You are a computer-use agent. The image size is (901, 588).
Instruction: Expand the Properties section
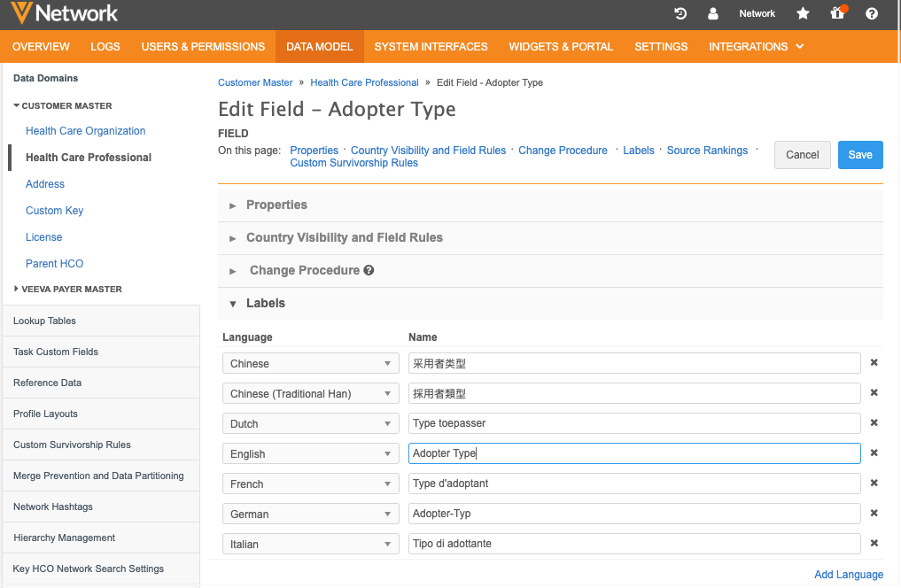point(276,205)
